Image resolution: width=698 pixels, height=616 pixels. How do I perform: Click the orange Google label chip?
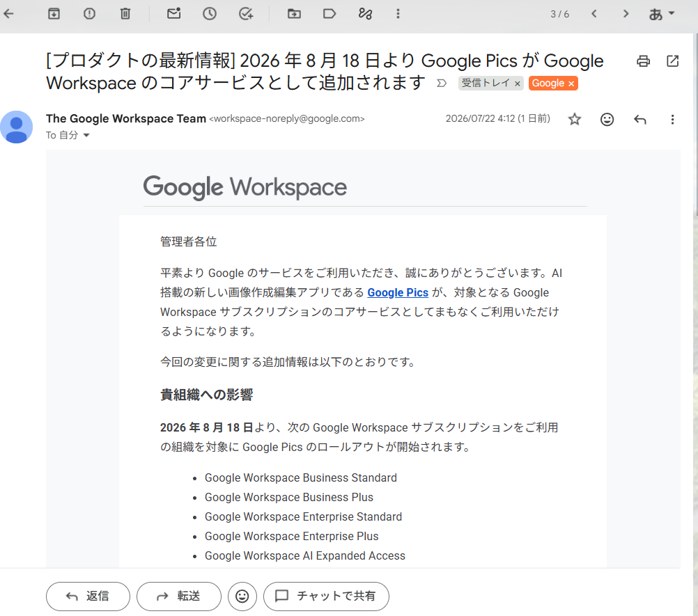click(x=548, y=83)
